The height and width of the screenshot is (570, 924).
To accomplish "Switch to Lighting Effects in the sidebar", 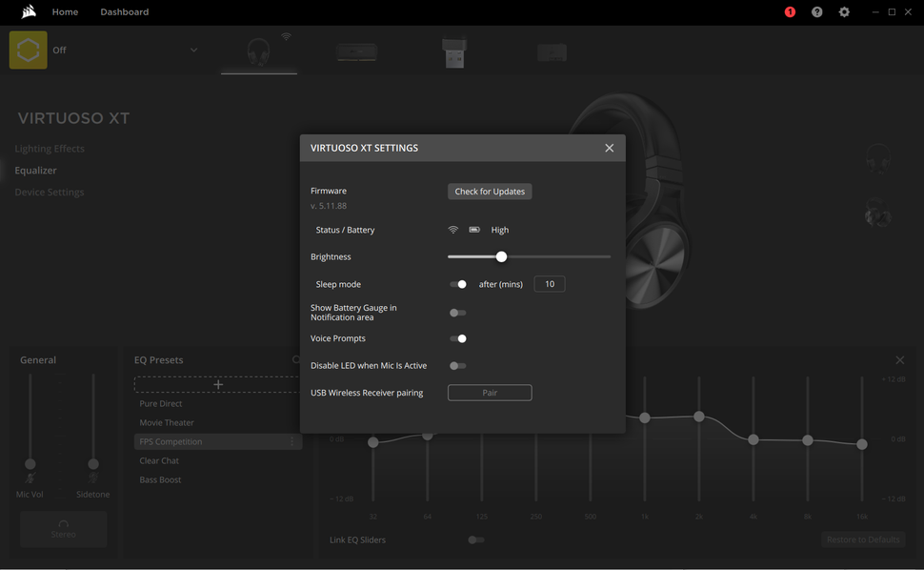I will click(x=49, y=148).
